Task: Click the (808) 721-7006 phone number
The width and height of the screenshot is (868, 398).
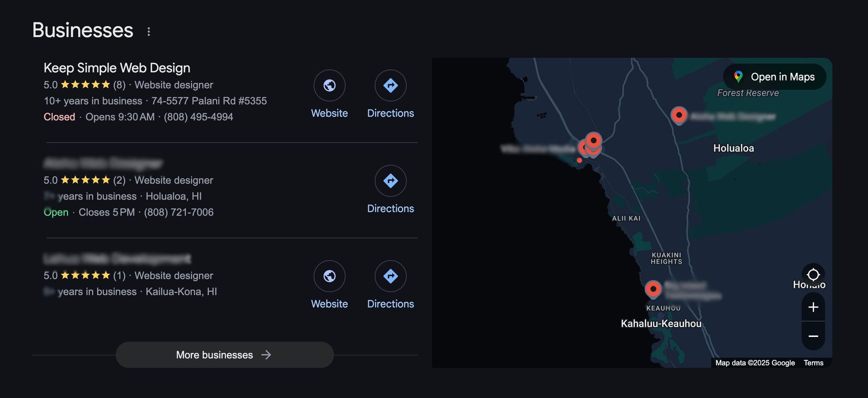Action: tap(179, 212)
